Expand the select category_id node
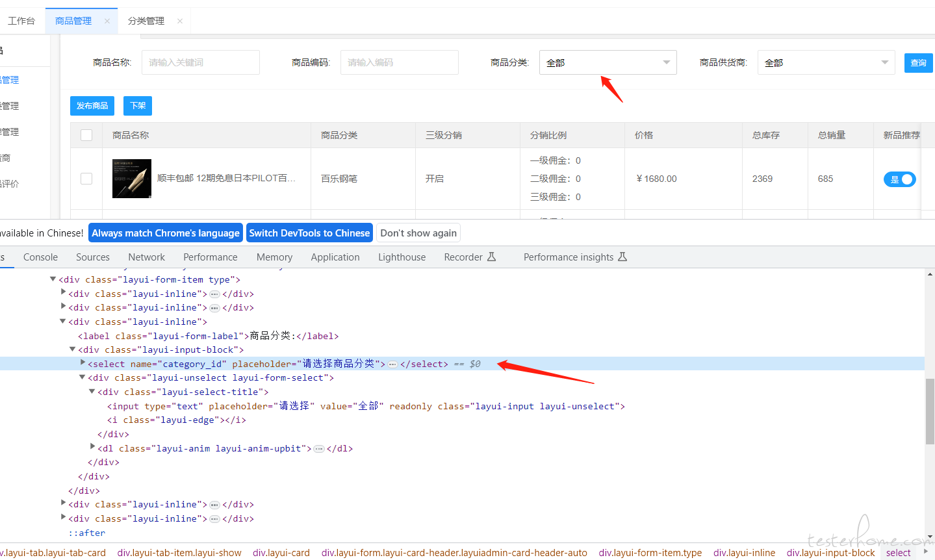 click(x=83, y=363)
